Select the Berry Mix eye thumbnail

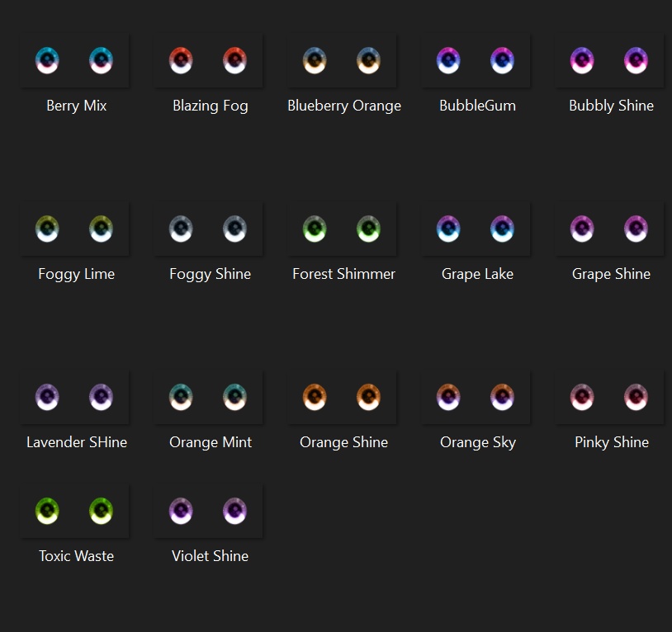74,59
